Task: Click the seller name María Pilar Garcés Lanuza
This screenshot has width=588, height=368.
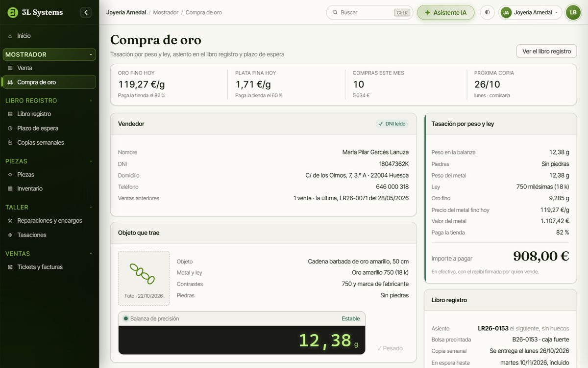Action: tap(375, 152)
